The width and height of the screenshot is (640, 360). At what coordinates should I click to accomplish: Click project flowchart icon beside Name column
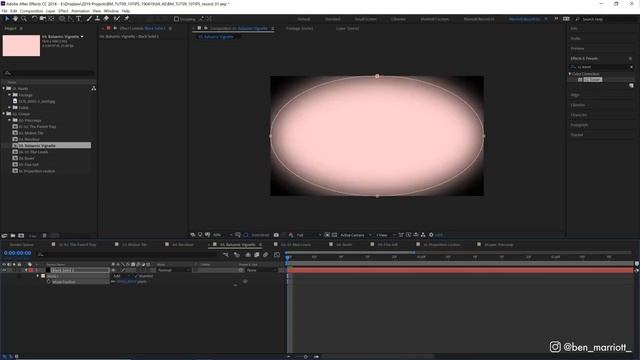click(93, 88)
